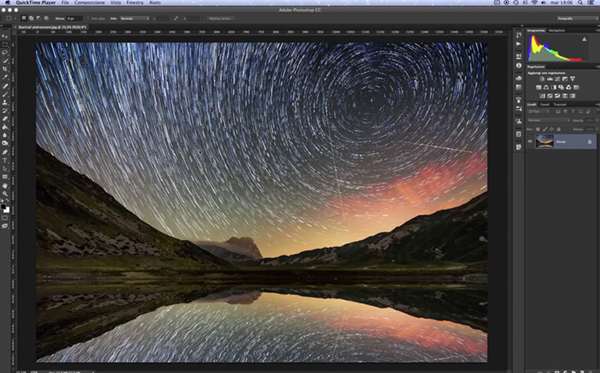
Task: Toggle Quick Mask mode
Action: click(5, 218)
